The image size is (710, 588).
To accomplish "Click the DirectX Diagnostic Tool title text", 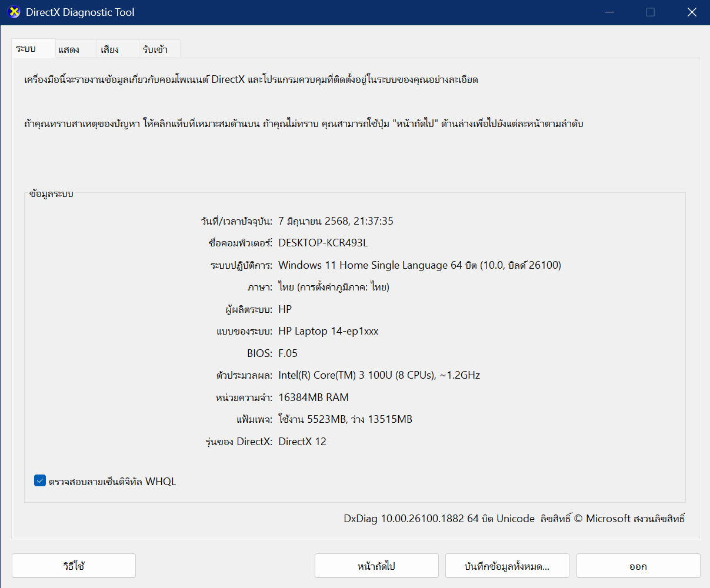I will [80, 12].
